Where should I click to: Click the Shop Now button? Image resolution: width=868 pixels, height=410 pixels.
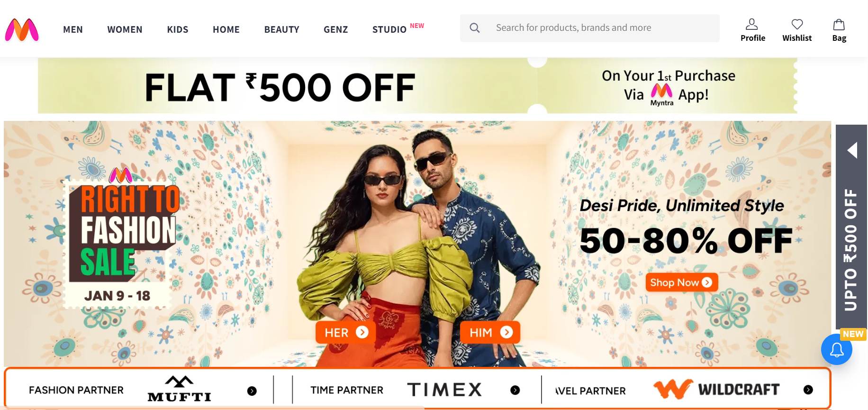point(682,282)
